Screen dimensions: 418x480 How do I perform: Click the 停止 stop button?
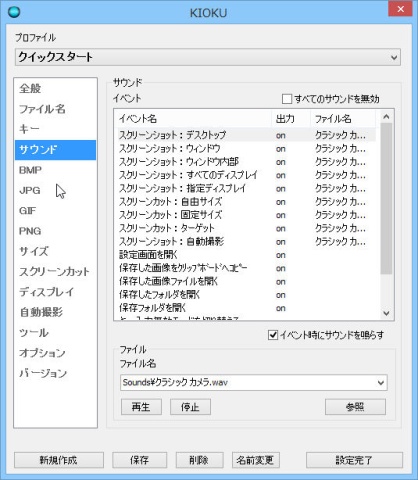[x=190, y=407]
